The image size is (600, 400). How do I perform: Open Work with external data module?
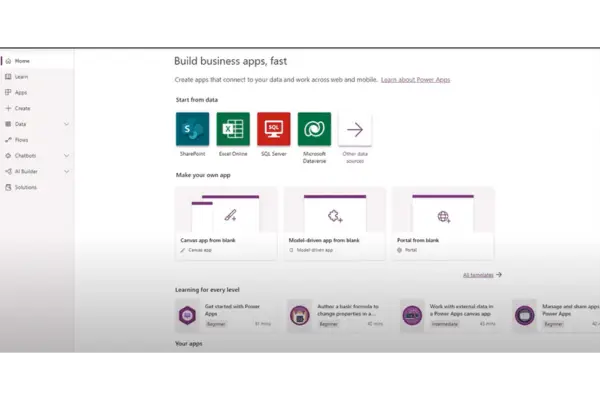(449, 315)
